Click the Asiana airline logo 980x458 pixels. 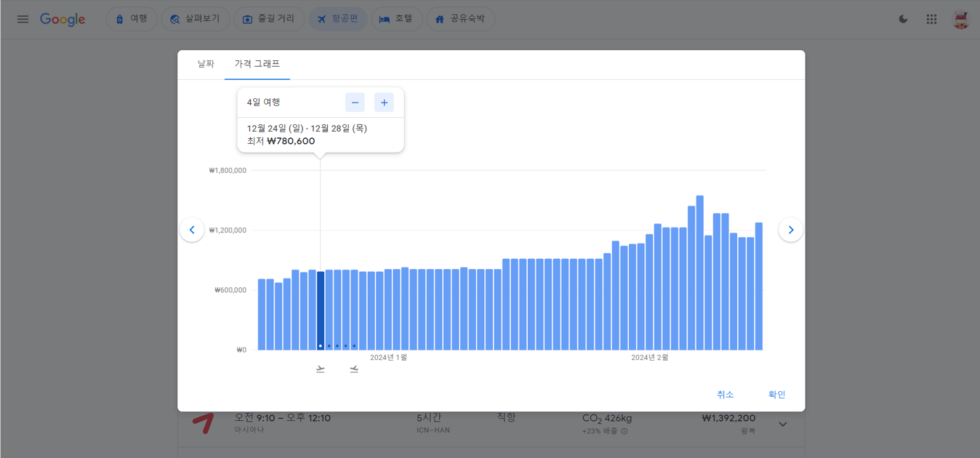203,424
